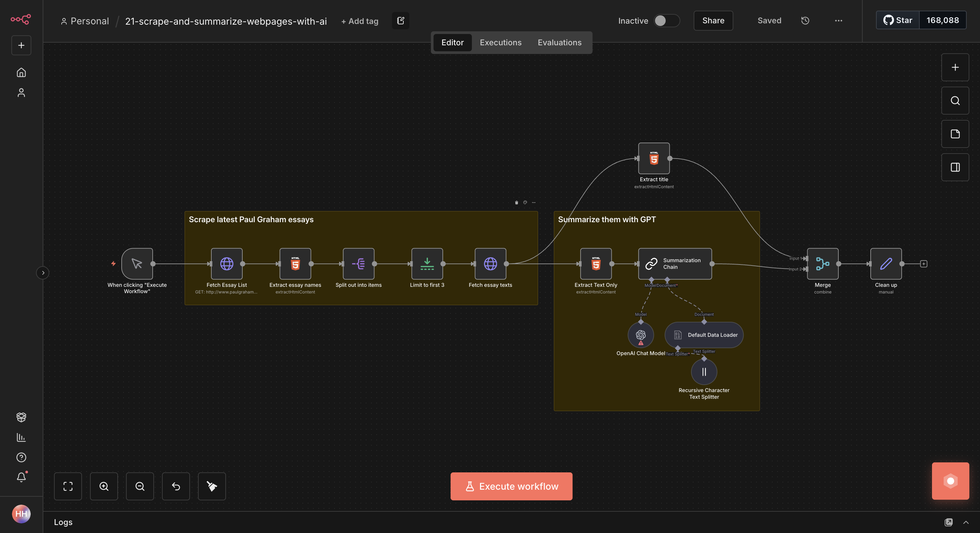
Task: Click the Add tag field
Action: (360, 21)
